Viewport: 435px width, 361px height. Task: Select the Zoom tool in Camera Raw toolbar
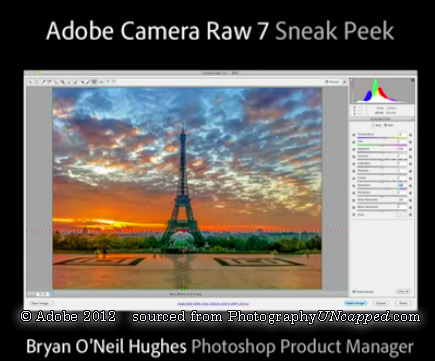(30, 82)
